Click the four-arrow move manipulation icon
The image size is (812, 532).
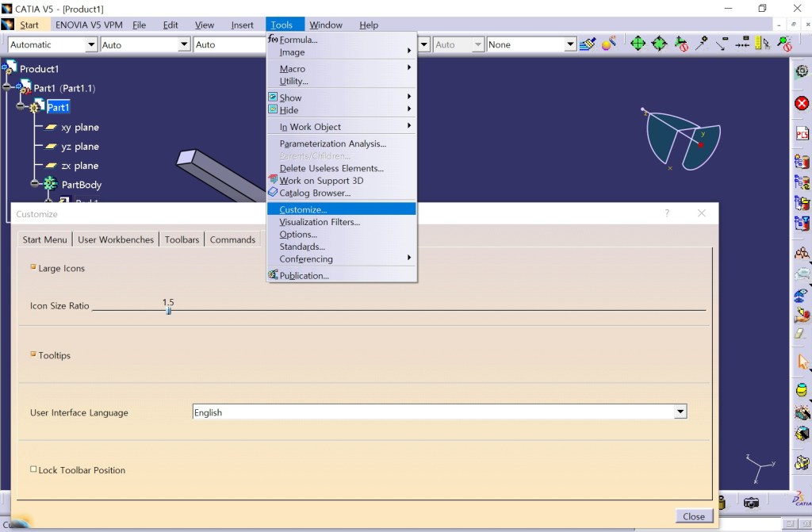[638, 44]
